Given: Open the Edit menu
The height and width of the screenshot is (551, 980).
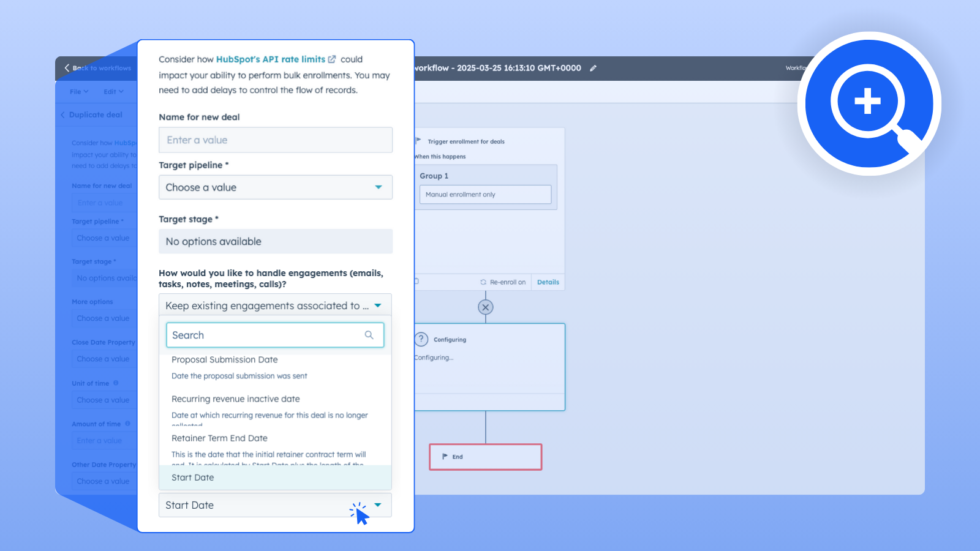Looking at the screenshot, I should (113, 92).
